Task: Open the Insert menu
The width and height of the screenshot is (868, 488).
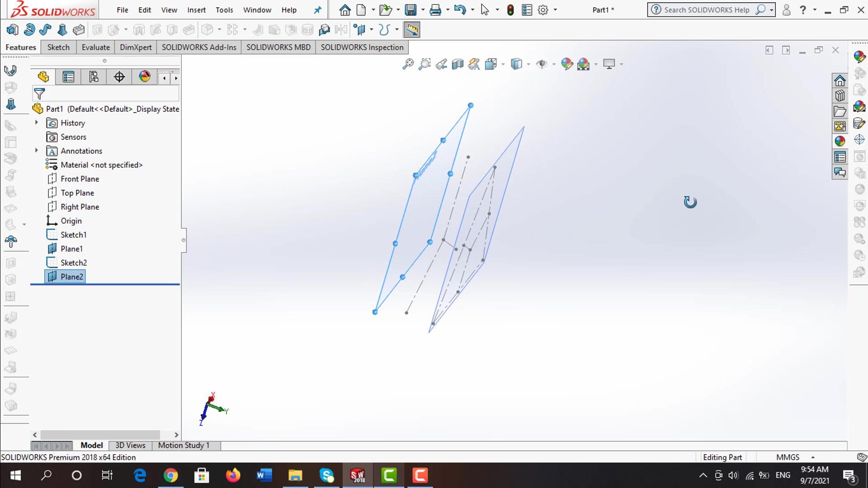Action: click(x=196, y=10)
